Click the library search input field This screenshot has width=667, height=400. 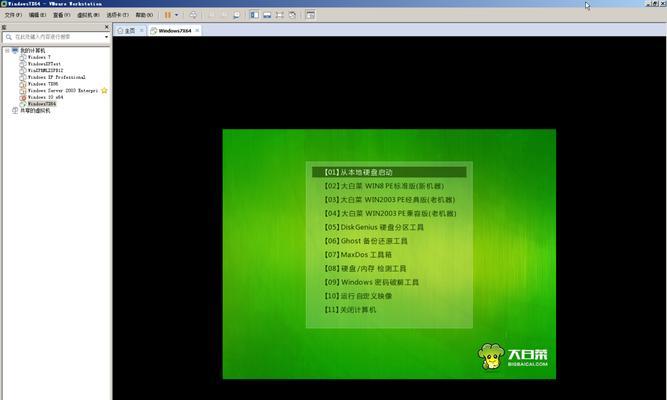(x=56, y=37)
